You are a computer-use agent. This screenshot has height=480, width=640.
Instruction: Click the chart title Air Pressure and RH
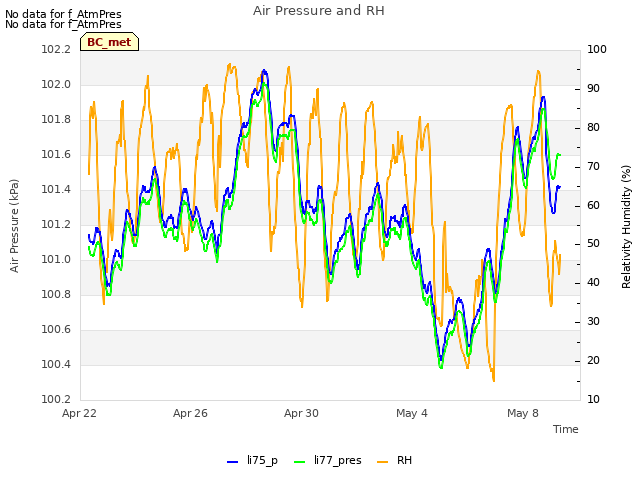pos(319,11)
